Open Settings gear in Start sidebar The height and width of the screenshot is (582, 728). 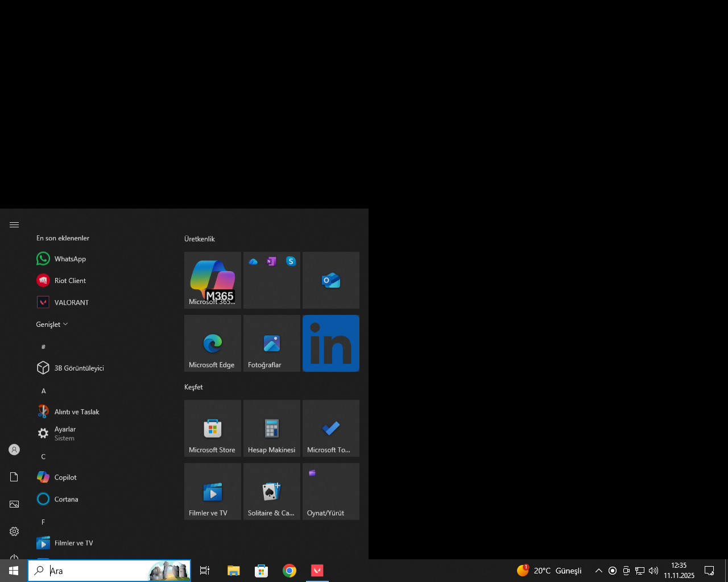coord(14,531)
